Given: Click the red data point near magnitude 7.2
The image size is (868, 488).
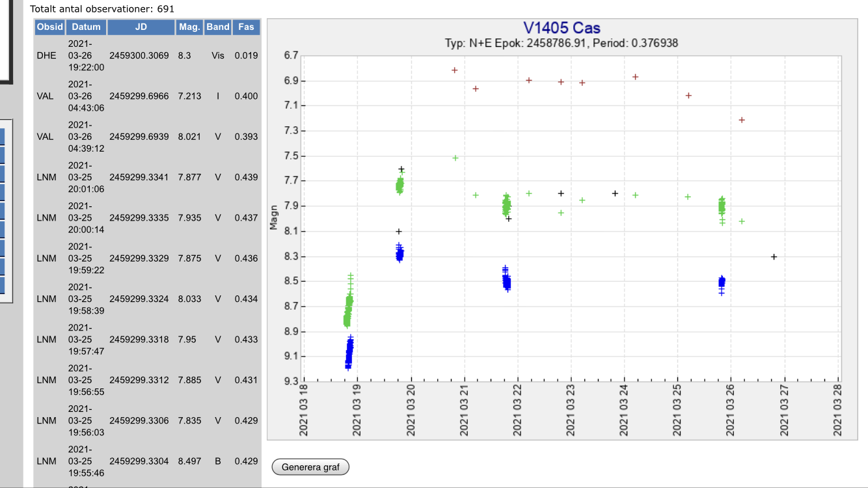Looking at the screenshot, I should coord(742,120).
